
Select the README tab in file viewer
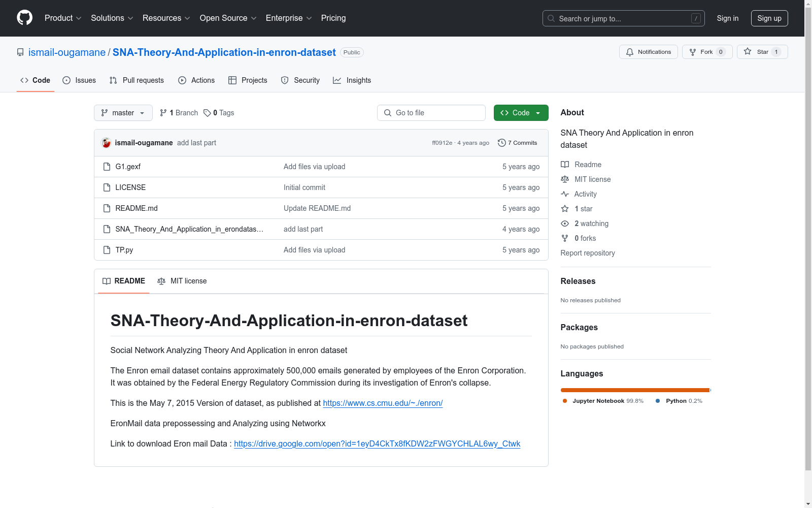click(x=124, y=281)
